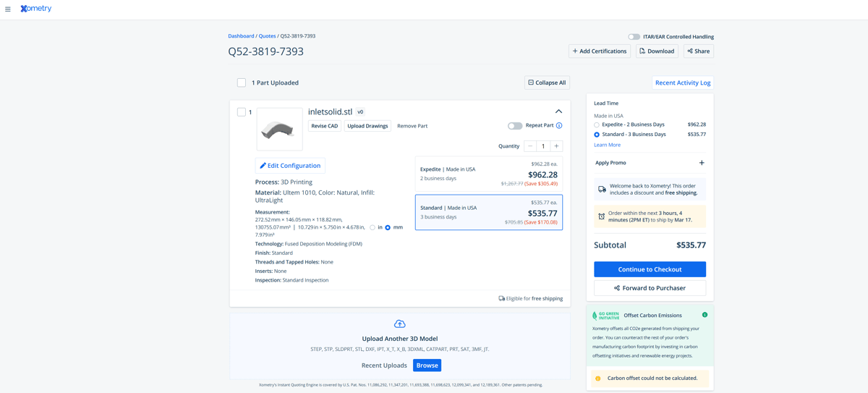Share the quote
The width and height of the screenshot is (868, 393).
pos(699,51)
